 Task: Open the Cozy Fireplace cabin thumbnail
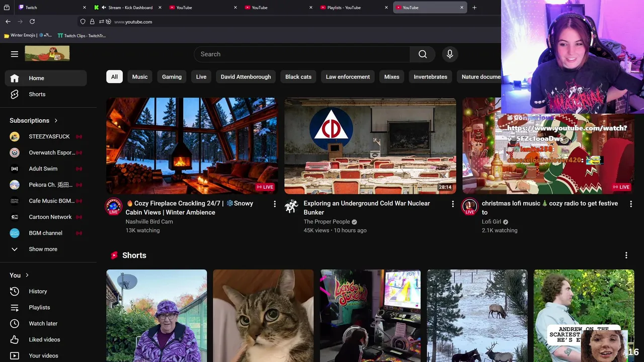(192, 146)
